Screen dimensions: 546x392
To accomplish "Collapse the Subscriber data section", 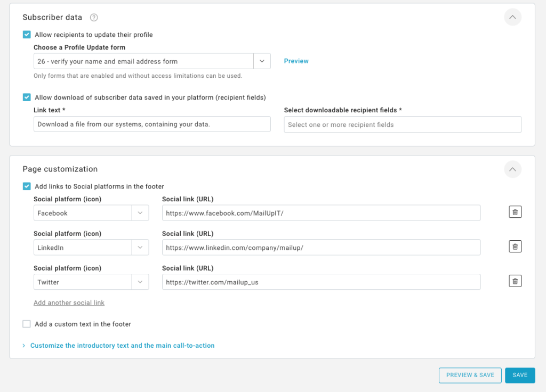I will (x=512, y=18).
